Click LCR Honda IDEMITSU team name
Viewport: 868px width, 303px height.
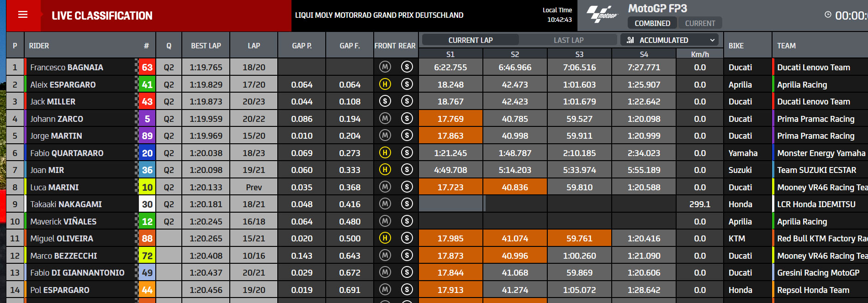pyautogui.click(x=816, y=204)
